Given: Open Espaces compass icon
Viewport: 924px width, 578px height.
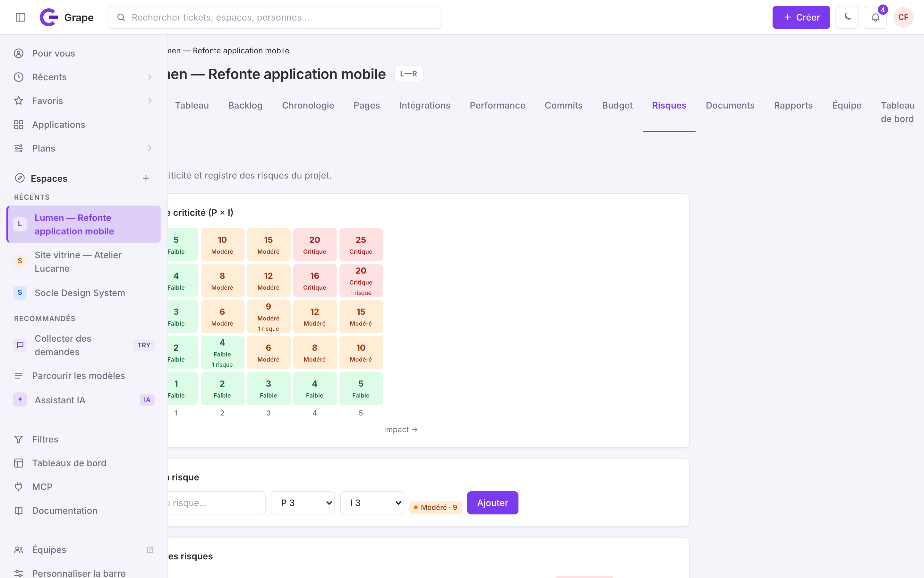Looking at the screenshot, I should pyautogui.click(x=20, y=178).
